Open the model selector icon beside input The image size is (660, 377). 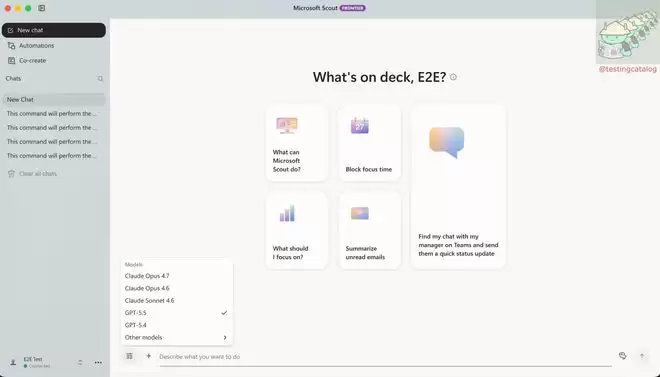pos(129,356)
